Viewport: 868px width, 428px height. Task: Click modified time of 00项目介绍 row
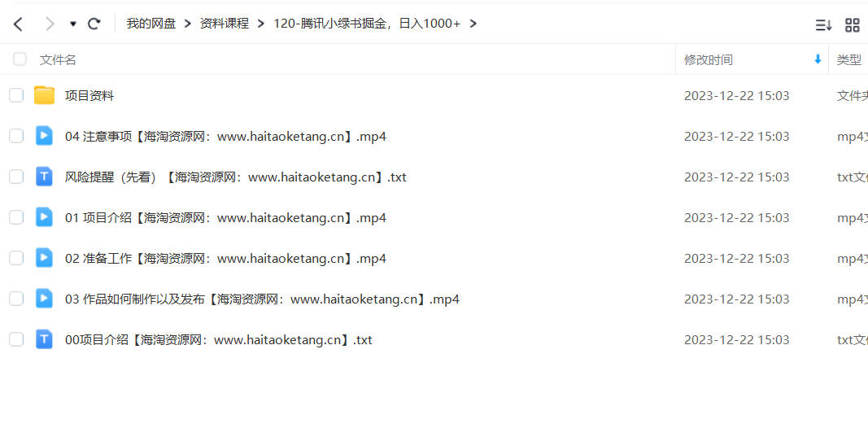point(737,339)
